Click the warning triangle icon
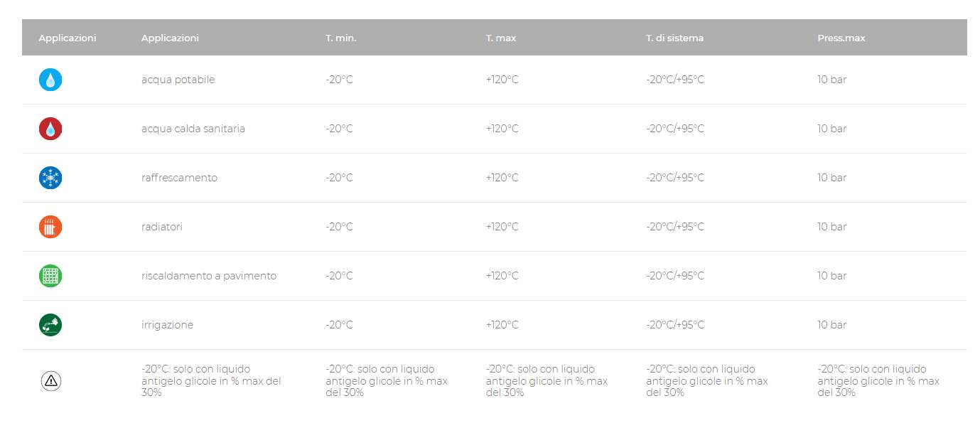Image resolution: width=980 pixels, height=433 pixels. [x=50, y=381]
